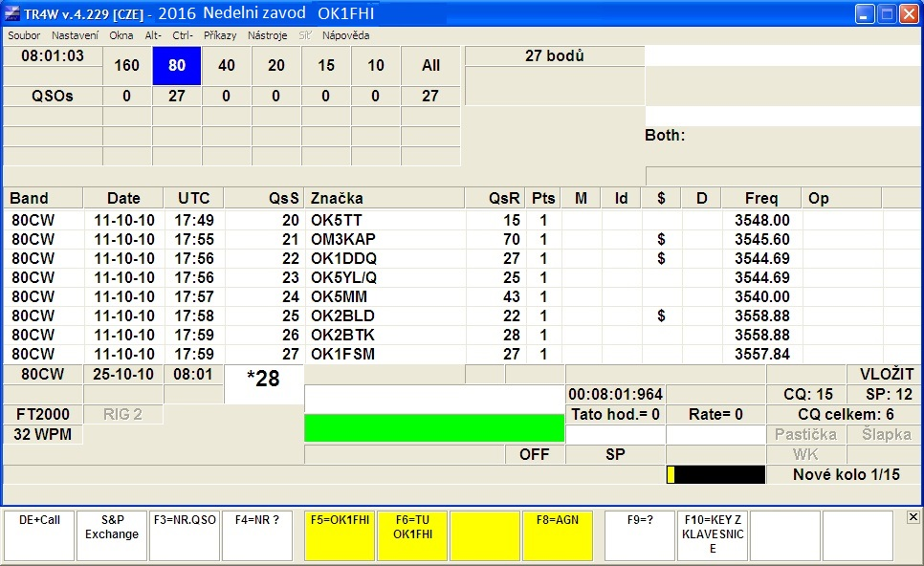
Task: Click the TR4W application icon in title bar
Action: [x=12, y=13]
